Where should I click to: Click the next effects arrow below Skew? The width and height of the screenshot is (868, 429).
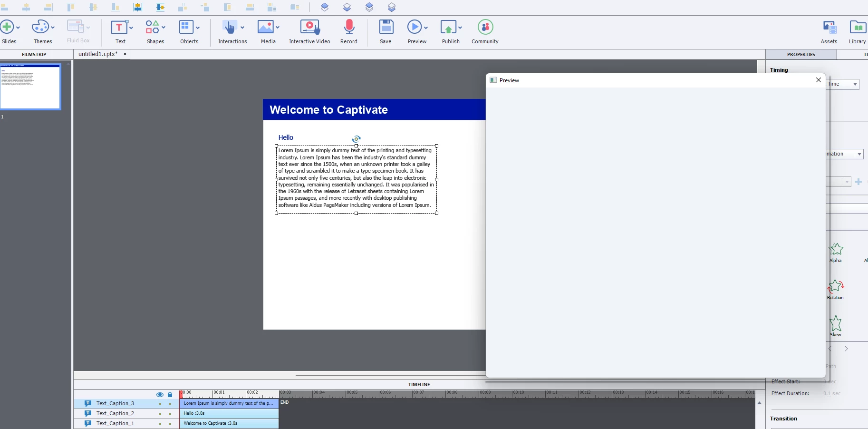(846, 349)
